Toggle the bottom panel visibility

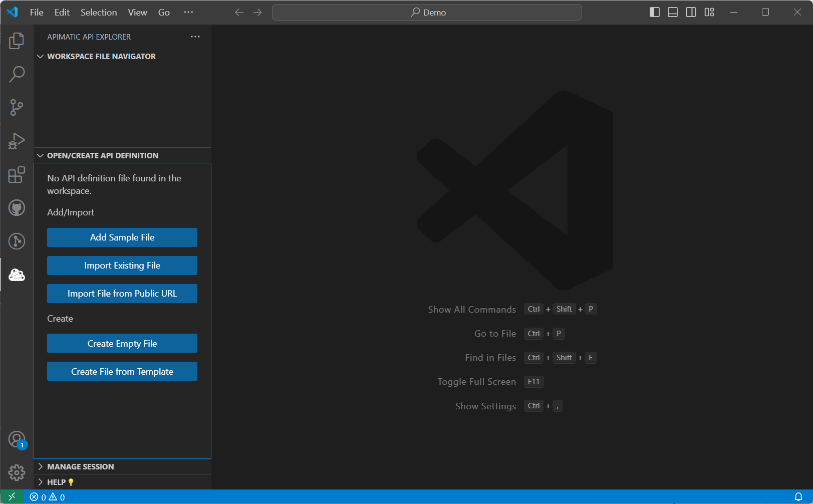click(673, 12)
